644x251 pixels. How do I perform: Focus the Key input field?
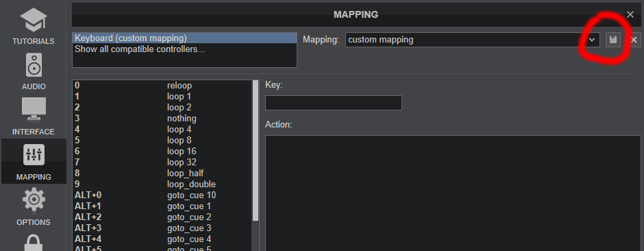pos(334,103)
